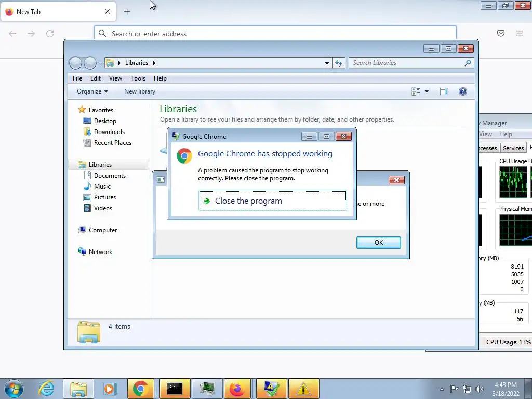Click the CPU Usage History graph
Viewport: 532px width, 399px height.
[x=513, y=182]
